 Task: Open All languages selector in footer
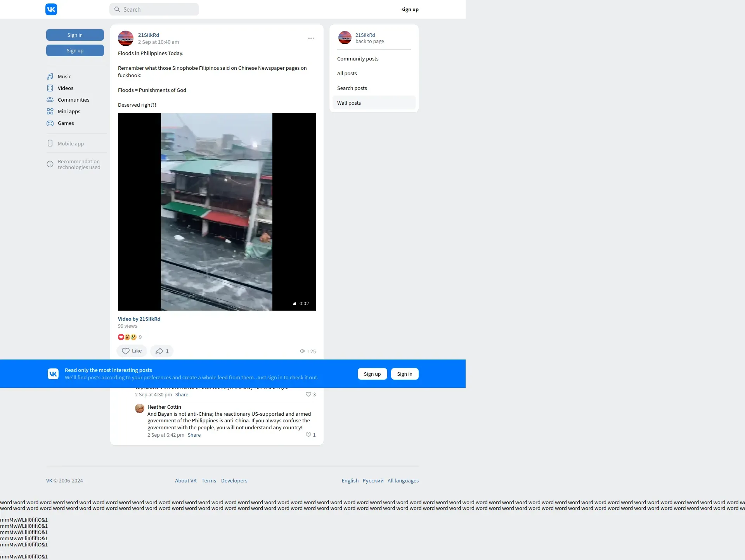click(403, 480)
